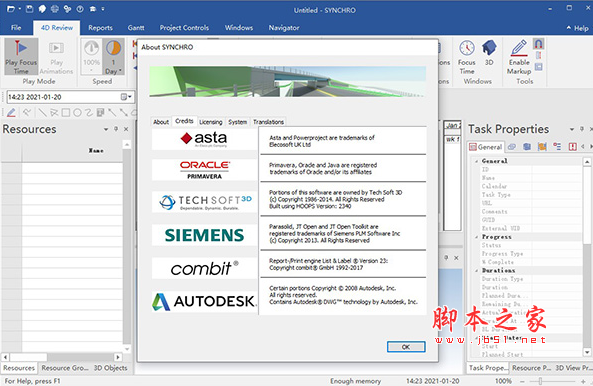This screenshot has width=593, height=386.
Task: Click the Play Focus Time icon
Action: (21, 48)
